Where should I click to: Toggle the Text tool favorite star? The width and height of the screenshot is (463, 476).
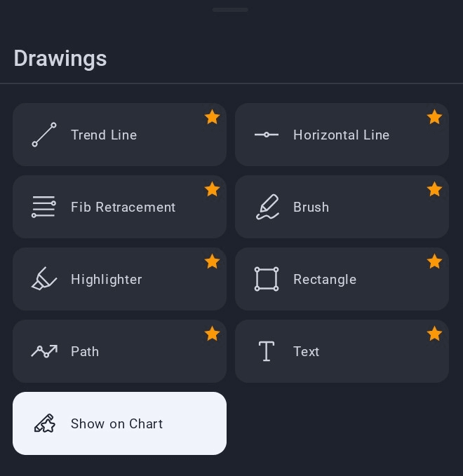434,334
